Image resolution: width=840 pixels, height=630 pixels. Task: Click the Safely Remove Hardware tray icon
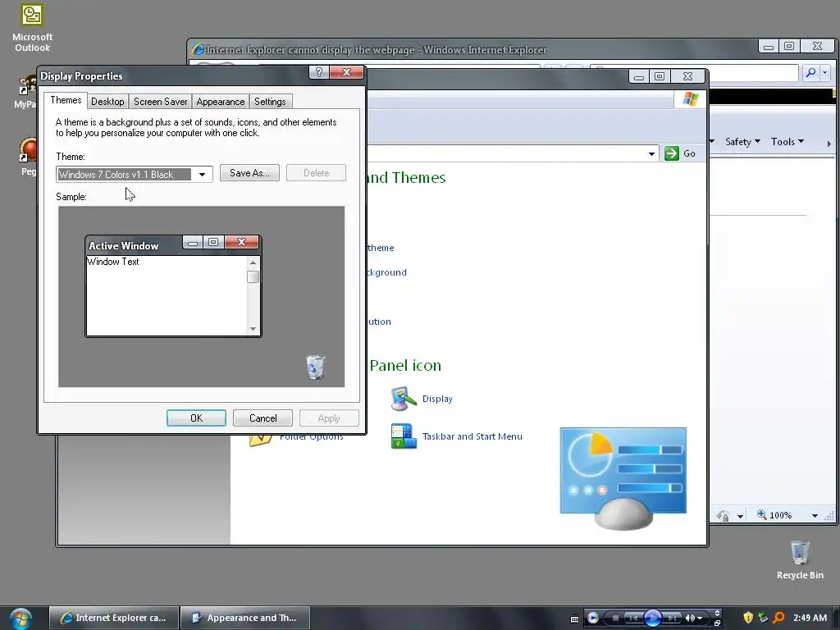pos(764,618)
